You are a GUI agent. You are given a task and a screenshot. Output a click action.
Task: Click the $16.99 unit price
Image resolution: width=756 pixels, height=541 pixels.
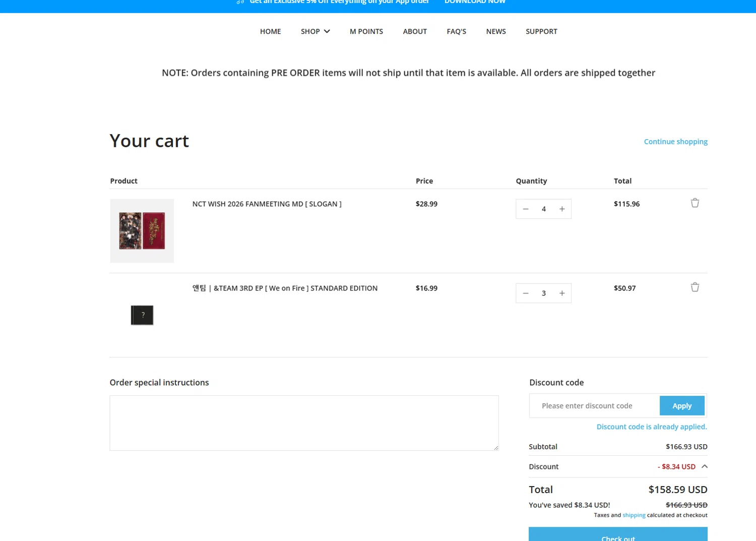[426, 288]
